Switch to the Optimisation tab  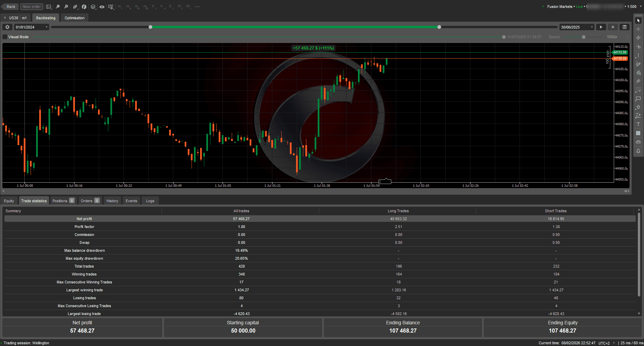pyautogui.click(x=74, y=18)
